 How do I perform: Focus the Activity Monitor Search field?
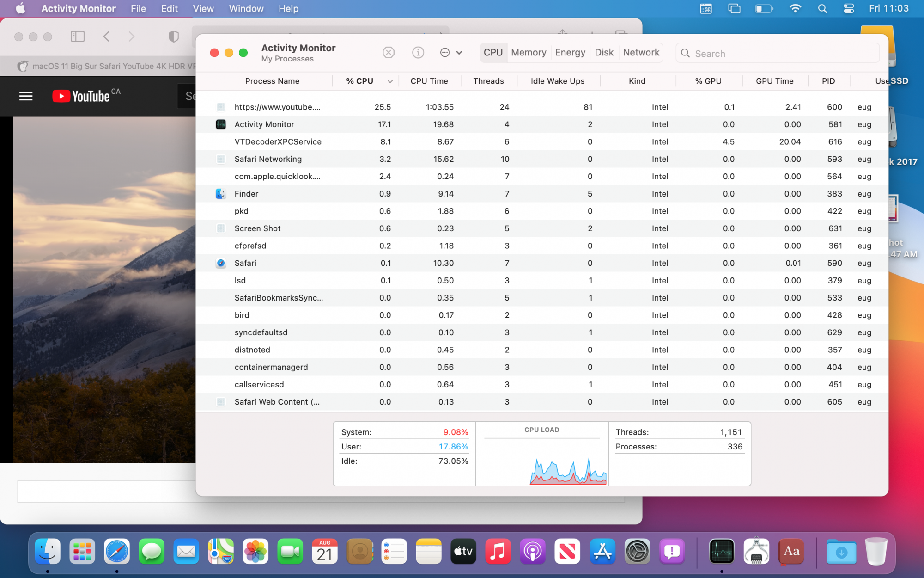(x=778, y=53)
